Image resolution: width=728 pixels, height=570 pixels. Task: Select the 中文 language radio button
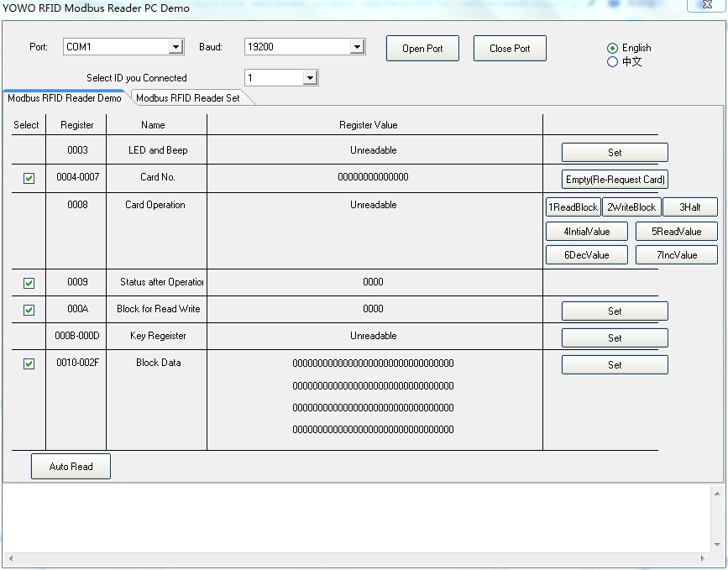[612, 62]
